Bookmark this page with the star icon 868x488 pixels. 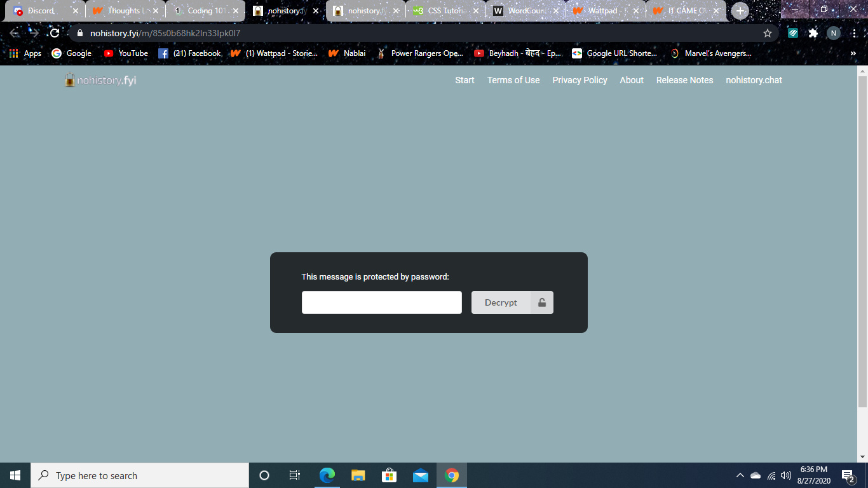click(x=767, y=33)
